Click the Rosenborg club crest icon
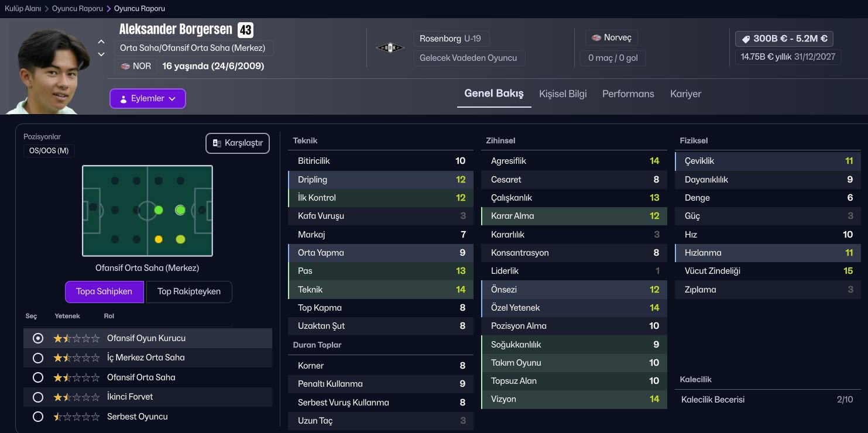 (x=390, y=48)
